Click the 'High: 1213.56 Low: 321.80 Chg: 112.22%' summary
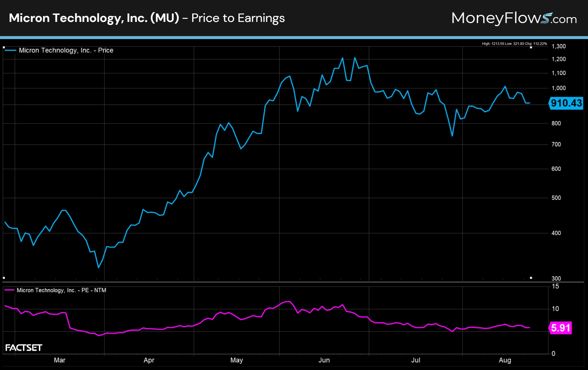588x370 pixels. (514, 44)
